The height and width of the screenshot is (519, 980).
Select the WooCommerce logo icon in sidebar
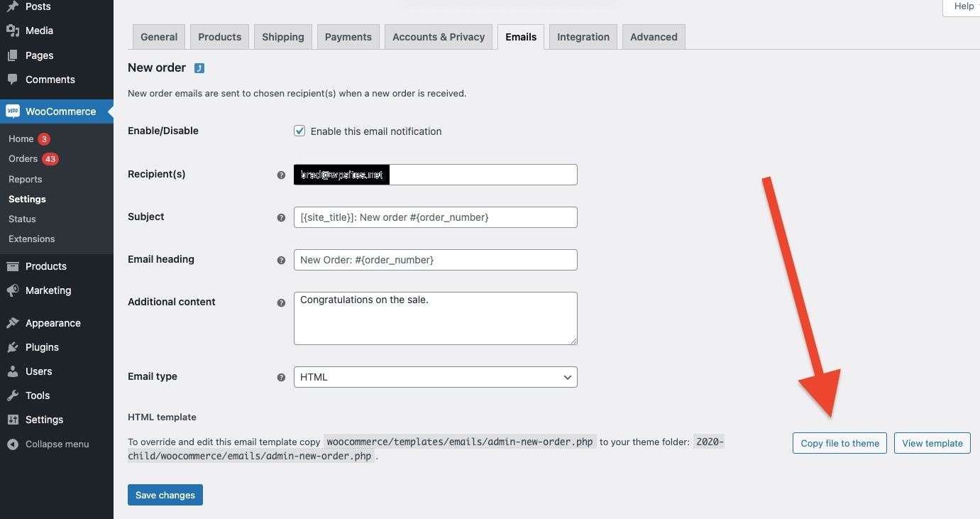[12, 111]
